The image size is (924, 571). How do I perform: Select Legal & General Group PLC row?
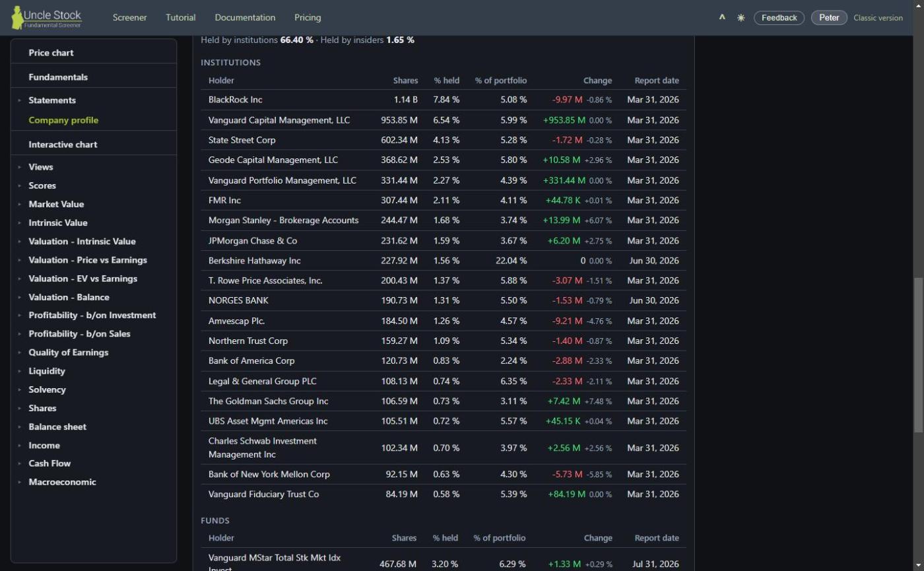[x=444, y=381]
